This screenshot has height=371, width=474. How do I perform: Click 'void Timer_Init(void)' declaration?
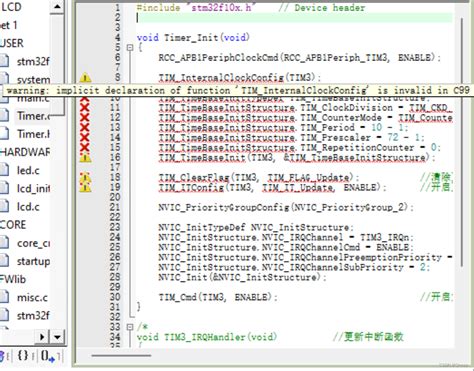(x=193, y=37)
